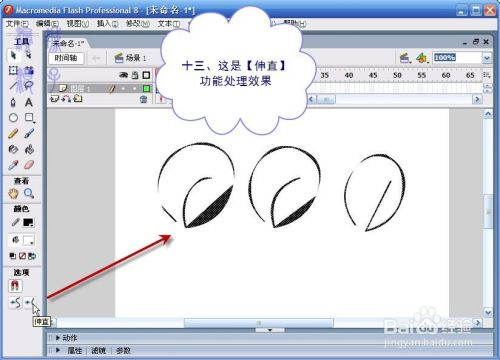Open the 文件 (File) menu
500x360 pixels.
click(x=17, y=23)
